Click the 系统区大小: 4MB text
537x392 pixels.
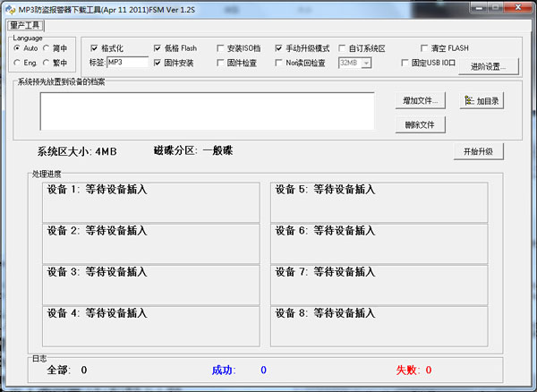(x=77, y=151)
